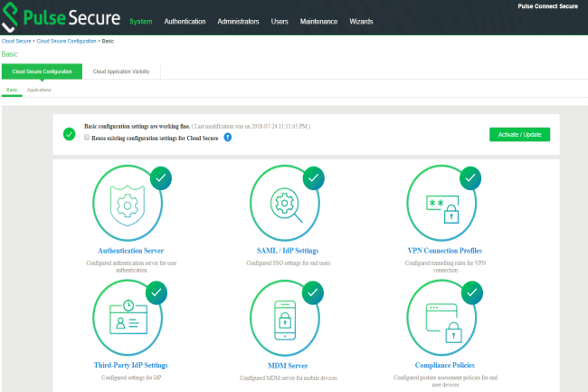Enable Reuse existing configuration settings checkbox
Viewport: 588px width, 392px height.
click(x=87, y=138)
